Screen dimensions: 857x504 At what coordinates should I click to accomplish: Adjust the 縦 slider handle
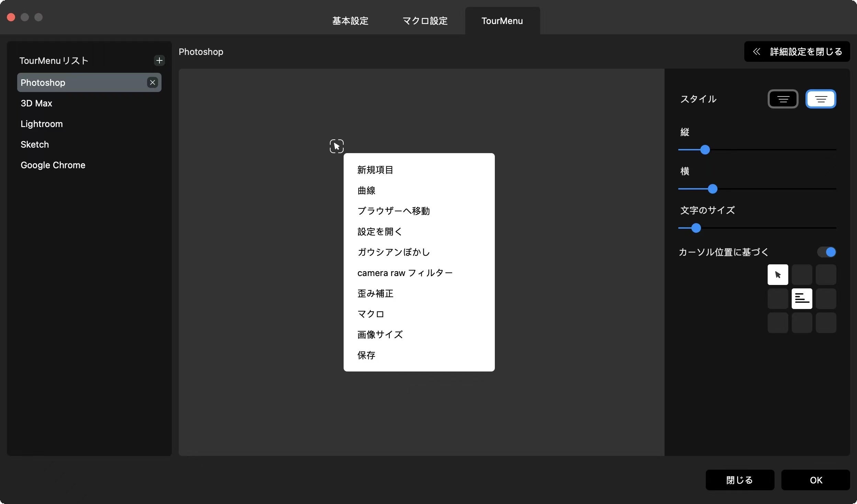click(705, 150)
